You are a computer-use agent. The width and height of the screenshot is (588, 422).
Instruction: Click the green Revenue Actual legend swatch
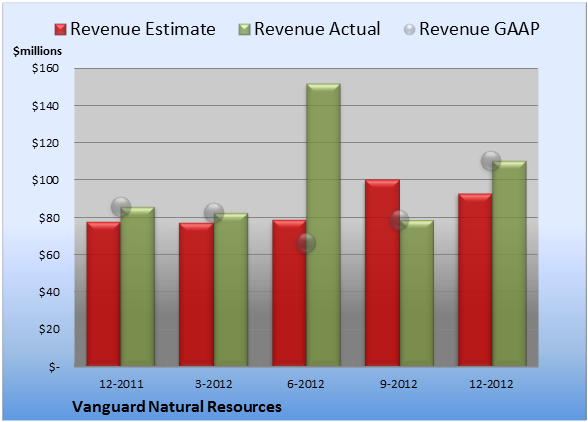pos(244,30)
